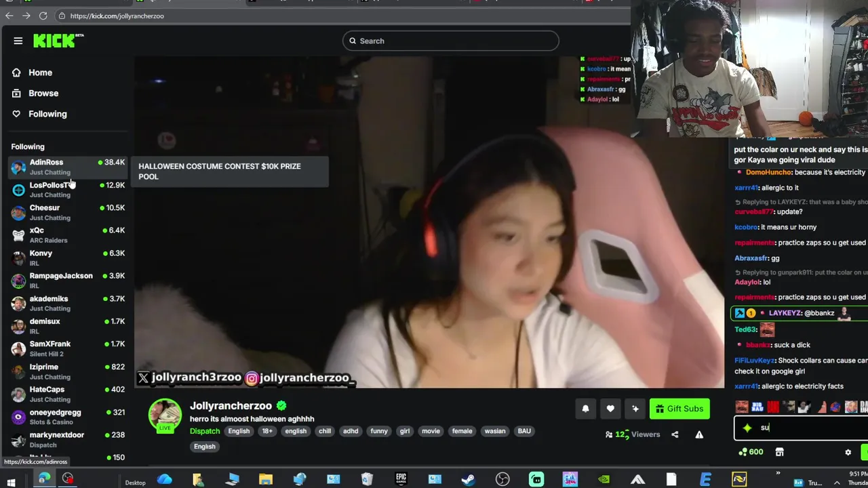The height and width of the screenshot is (488, 868).
Task: Click the sparkle subscribe icon button
Action: (x=635, y=409)
